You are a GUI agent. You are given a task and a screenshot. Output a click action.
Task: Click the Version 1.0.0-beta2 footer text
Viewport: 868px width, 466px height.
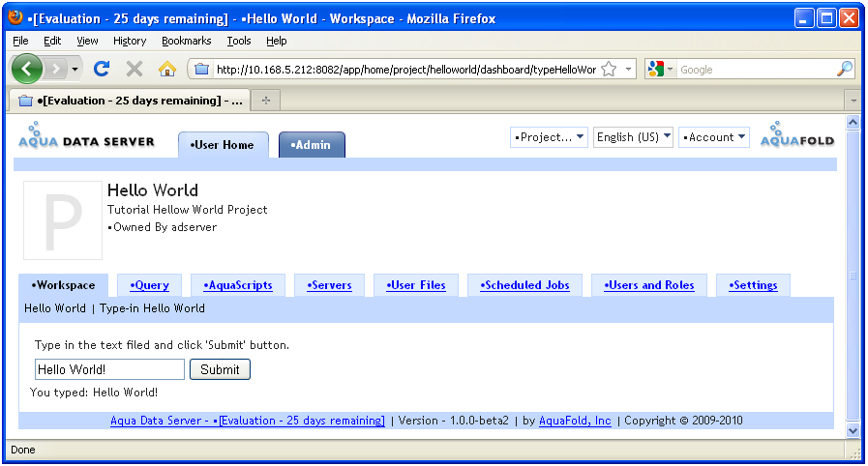click(x=454, y=421)
